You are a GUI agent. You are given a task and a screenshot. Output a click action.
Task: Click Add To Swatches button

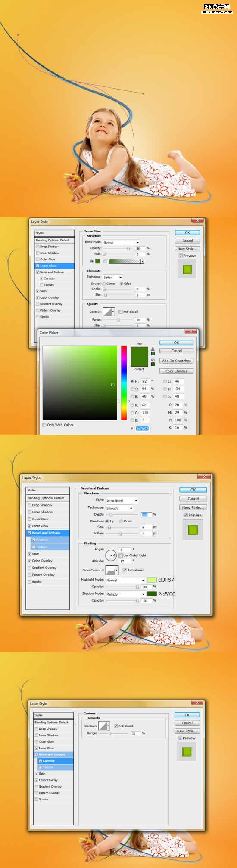[176, 361]
